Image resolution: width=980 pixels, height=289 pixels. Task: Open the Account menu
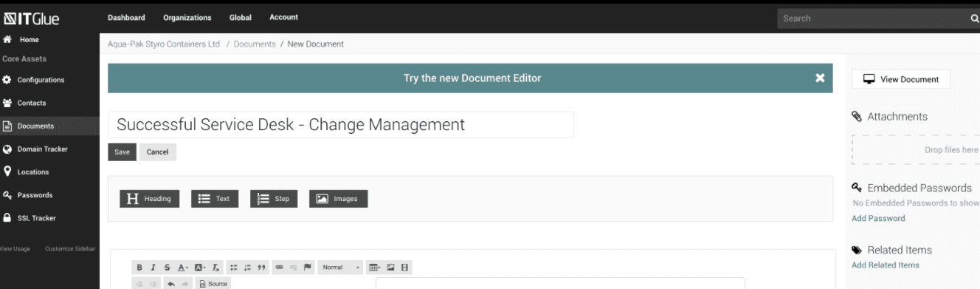point(284,18)
